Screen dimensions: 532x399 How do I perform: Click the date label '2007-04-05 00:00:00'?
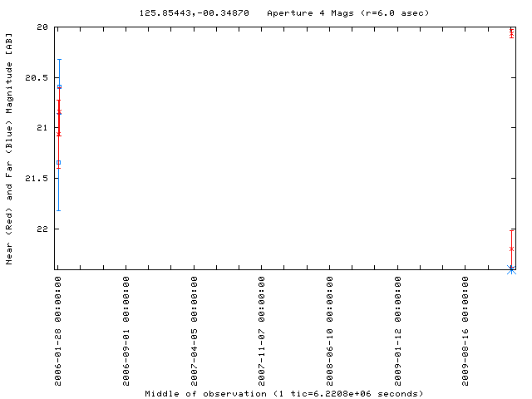point(194,331)
